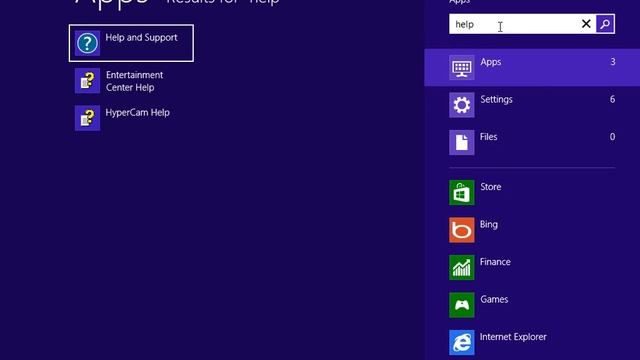The height and width of the screenshot is (360, 640).
Task: Click the Files result count 0
Action: [612, 137]
